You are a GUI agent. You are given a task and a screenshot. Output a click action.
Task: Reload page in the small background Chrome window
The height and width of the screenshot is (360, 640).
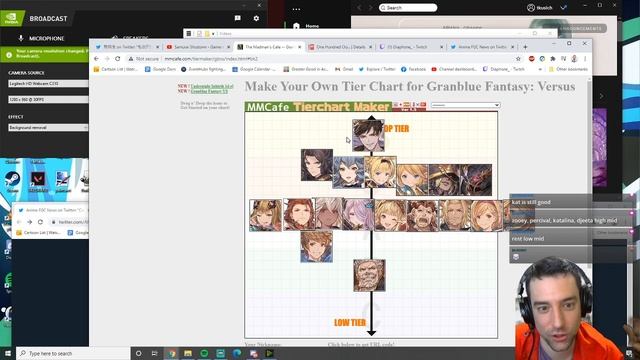click(x=40, y=222)
